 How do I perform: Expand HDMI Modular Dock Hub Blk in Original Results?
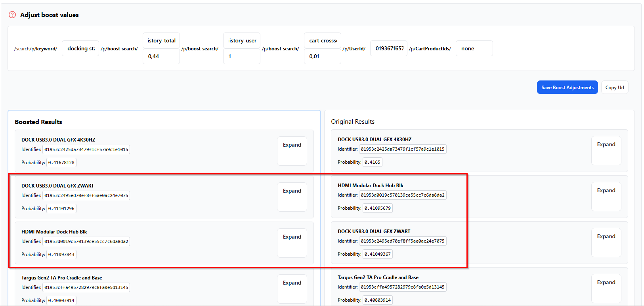[x=606, y=197]
